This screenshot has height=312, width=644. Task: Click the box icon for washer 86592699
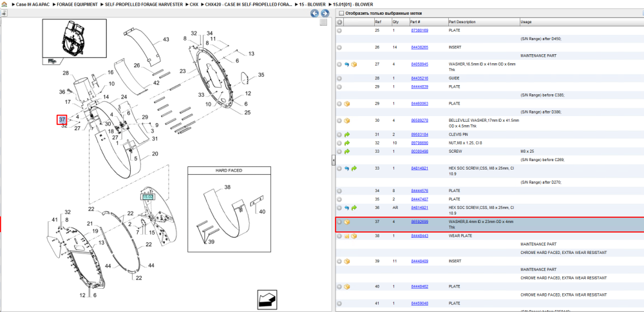(346, 222)
